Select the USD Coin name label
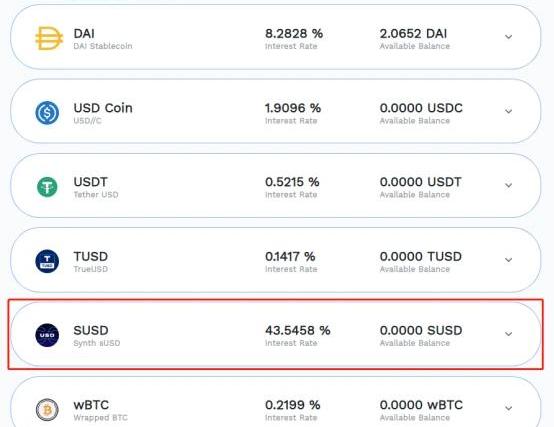554x427 pixels. pos(103,108)
